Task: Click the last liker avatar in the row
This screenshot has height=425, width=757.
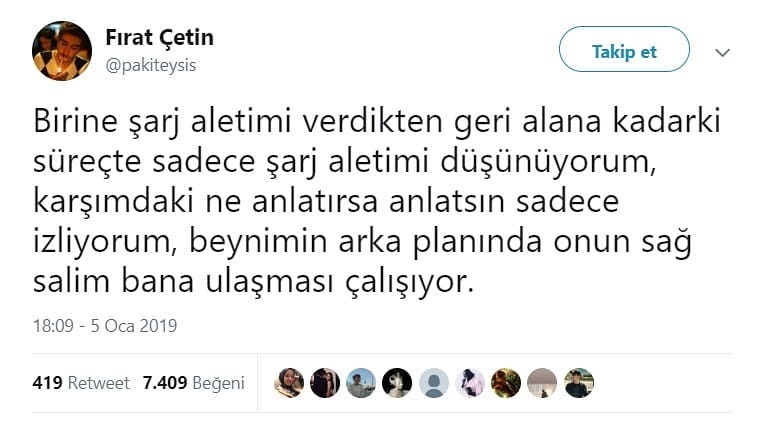Action: point(578,383)
